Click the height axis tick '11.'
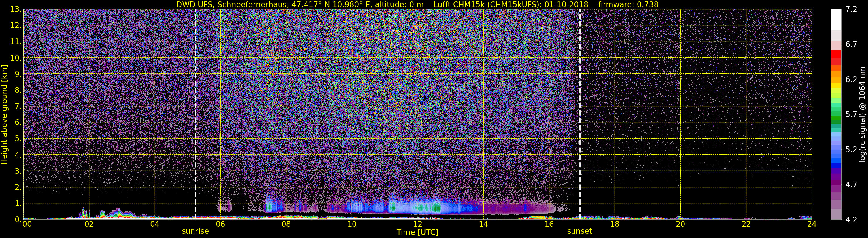The width and height of the screenshot is (868, 238). coord(16,41)
